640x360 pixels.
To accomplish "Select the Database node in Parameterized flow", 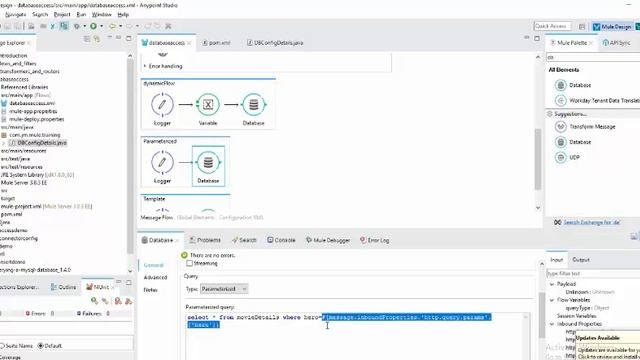I will tap(208, 166).
